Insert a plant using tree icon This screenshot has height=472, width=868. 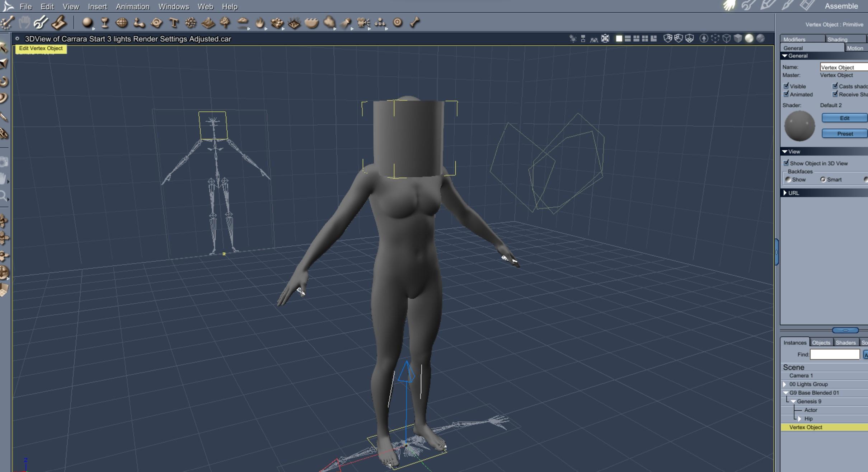coord(225,23)
